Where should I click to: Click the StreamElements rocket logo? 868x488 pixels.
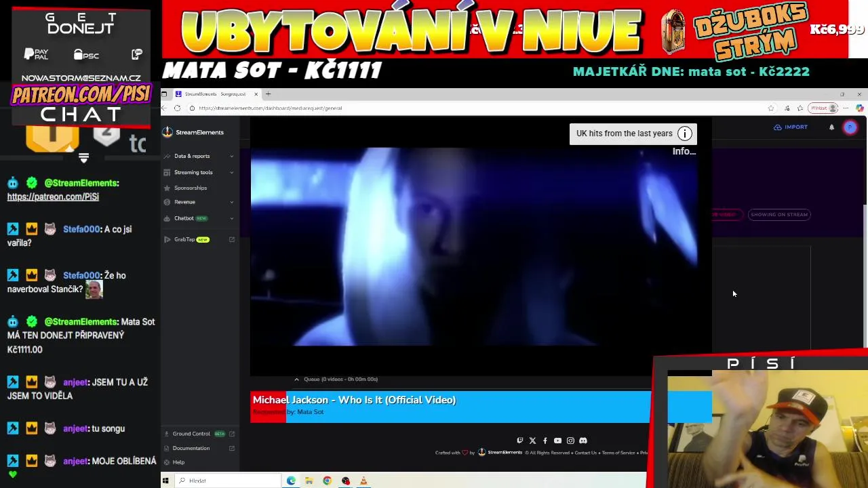[167, 132]
